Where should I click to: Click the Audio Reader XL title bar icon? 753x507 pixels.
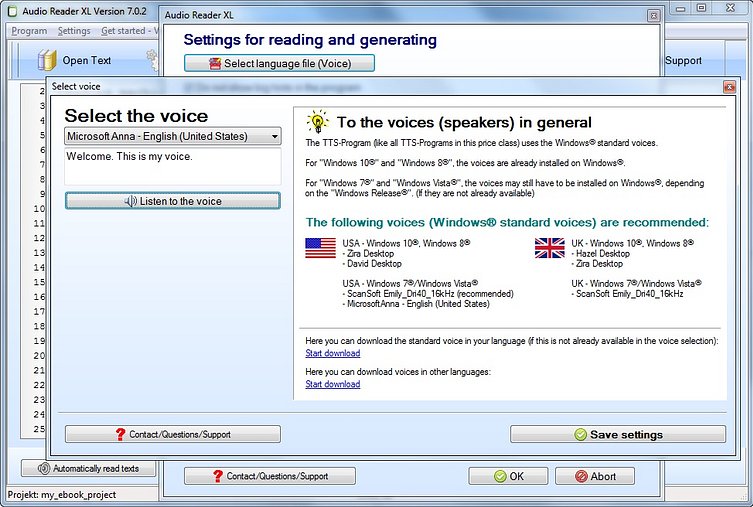point(13,11)
